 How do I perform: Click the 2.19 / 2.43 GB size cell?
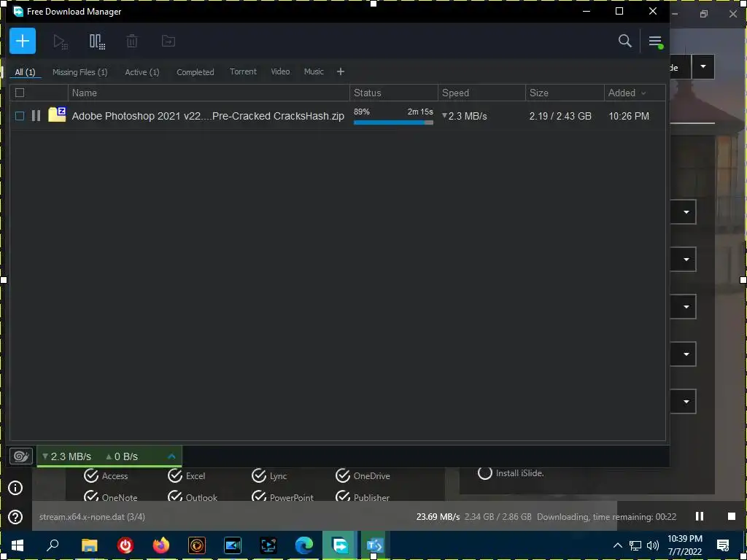tap(560, 116)
